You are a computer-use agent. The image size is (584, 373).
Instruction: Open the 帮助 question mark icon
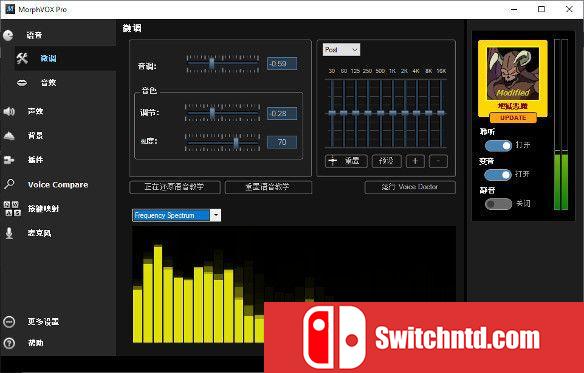(9, 343)
